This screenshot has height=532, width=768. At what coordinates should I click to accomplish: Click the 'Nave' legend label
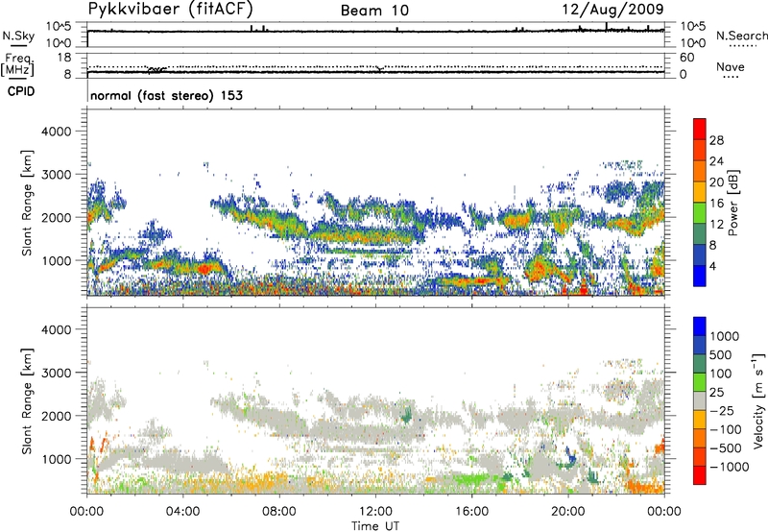(x=731, y=66)
